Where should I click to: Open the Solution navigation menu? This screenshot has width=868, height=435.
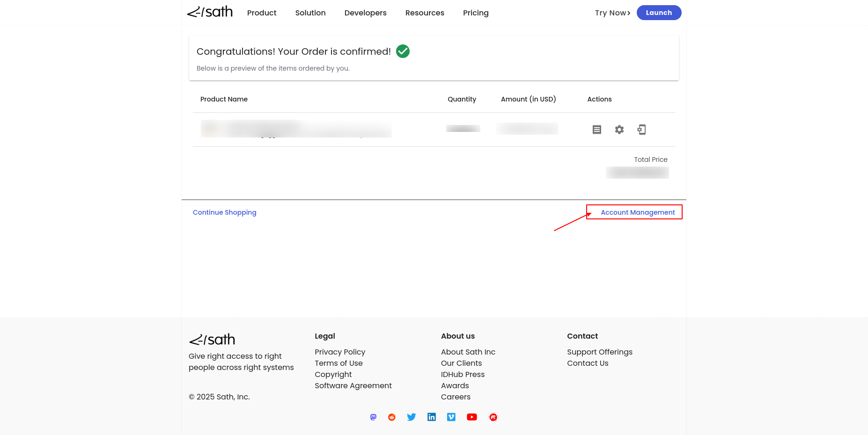tap(310, 13)
